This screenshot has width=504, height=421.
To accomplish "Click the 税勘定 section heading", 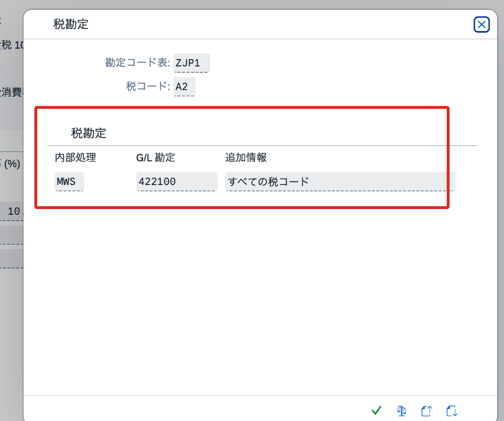I will pyautogui.click(x=89, y=133).
